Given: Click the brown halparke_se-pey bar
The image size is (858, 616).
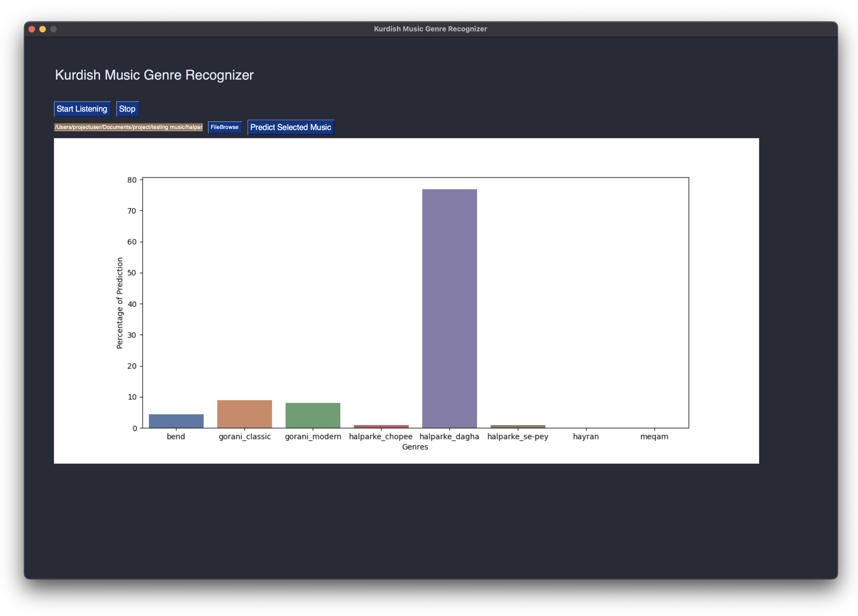Looking at the screenshot, I should pos(518,426).
